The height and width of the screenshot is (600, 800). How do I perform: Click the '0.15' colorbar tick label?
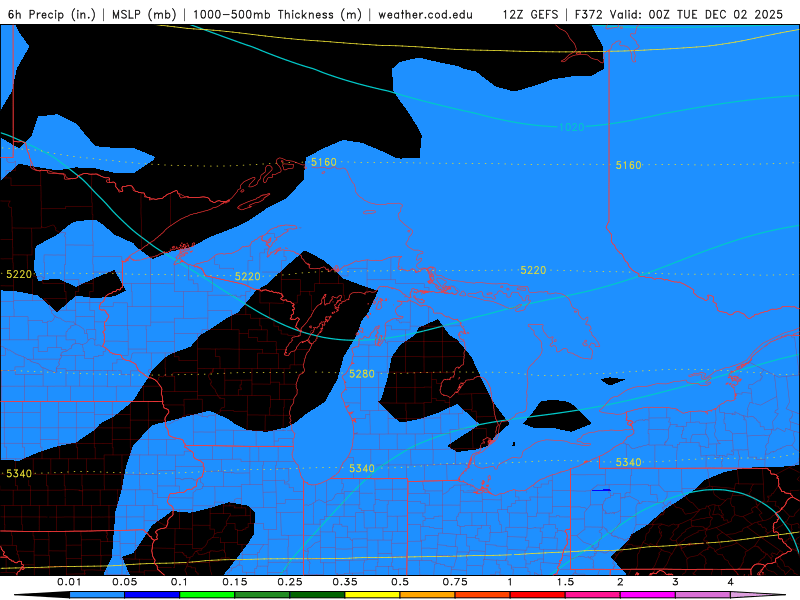(x=235, y=582)
